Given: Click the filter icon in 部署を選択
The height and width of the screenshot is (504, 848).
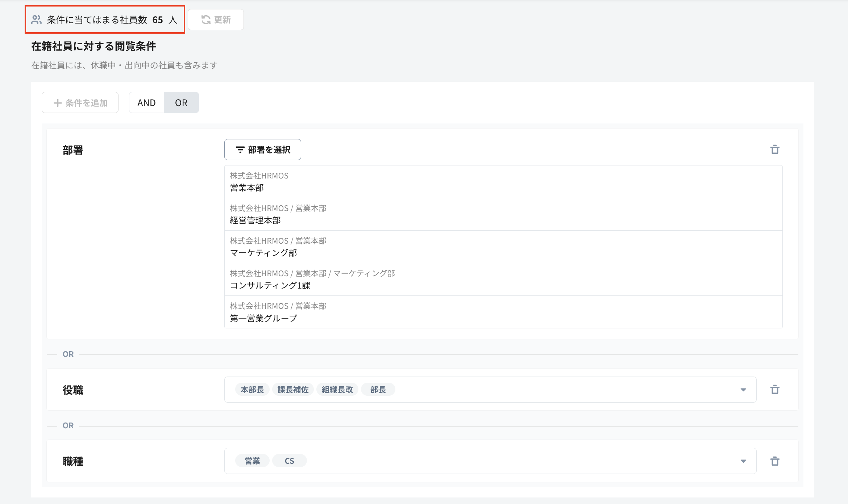Looking at the screenshot, I should (240, 150).
